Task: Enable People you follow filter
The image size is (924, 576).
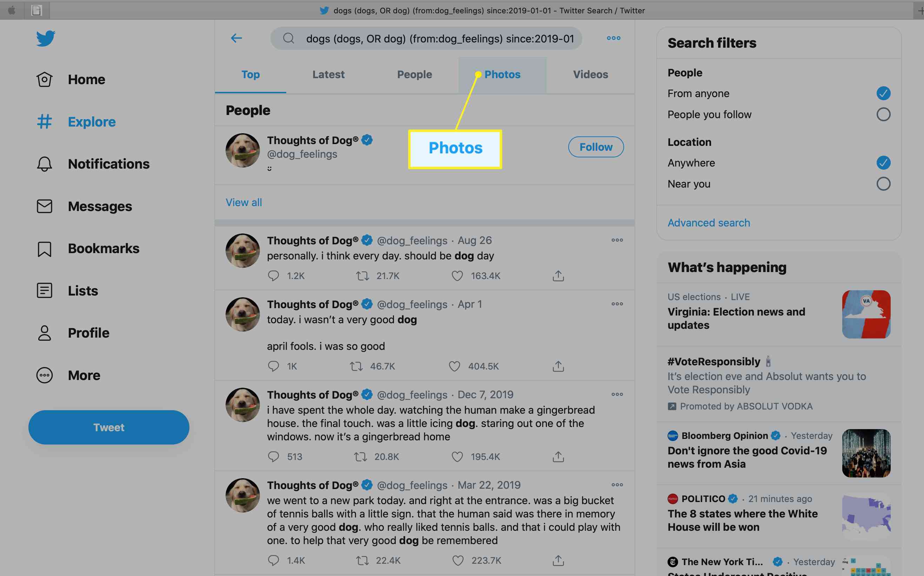Action: click(x=883, y=114)
